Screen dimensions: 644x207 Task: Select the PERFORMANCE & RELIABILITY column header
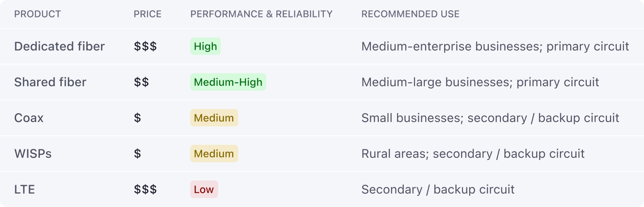pos(262,14)
